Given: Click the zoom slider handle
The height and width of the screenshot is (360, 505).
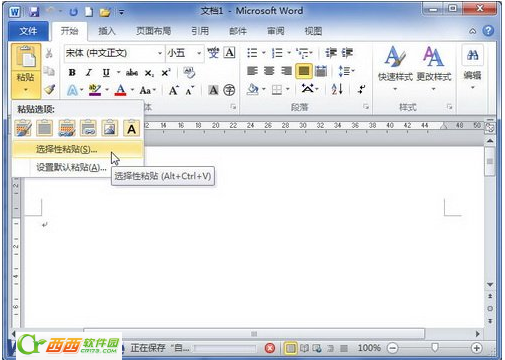Looking at the screenshot, I should coord(434,348).
